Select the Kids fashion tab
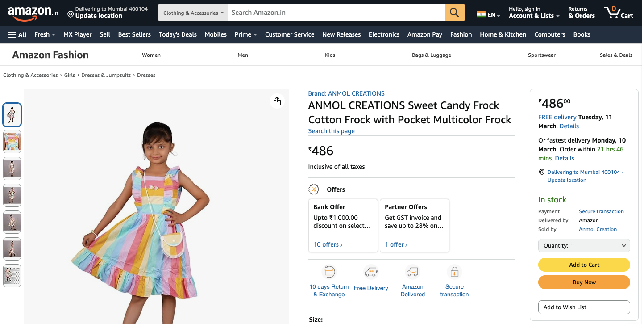This screenshot has height=324, width=644. click(x=330, y=55)
